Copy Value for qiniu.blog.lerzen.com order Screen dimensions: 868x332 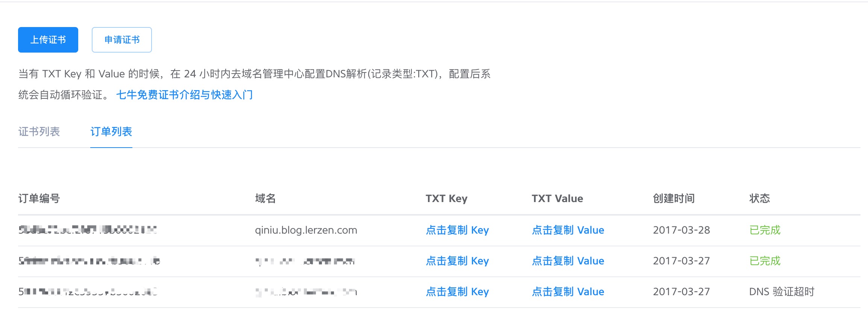coord(568,230)
